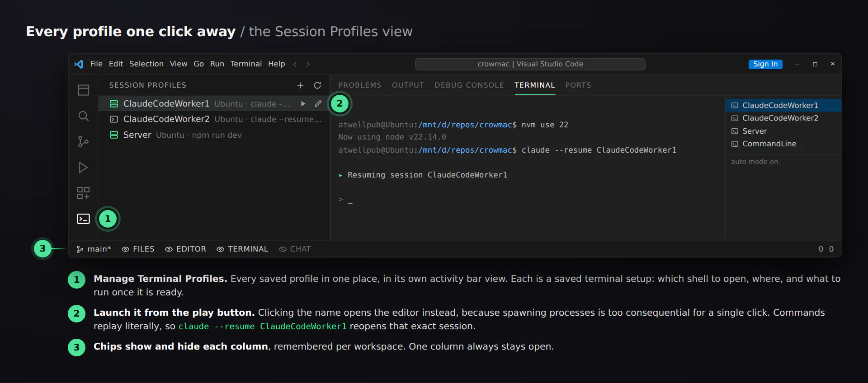Toggle the EDITOR column chip
868x383 pixels.
coord(185,249)
